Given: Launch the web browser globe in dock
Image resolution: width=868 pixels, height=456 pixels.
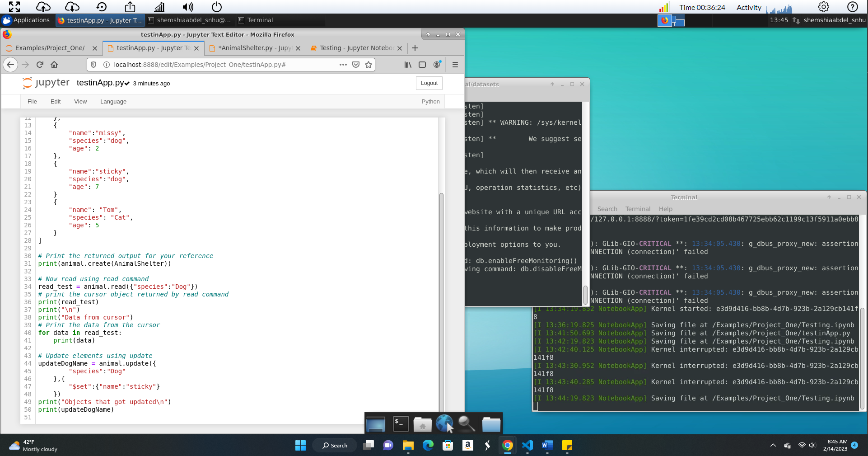Looking at the screenshot, I should click(x=444, y=424).
